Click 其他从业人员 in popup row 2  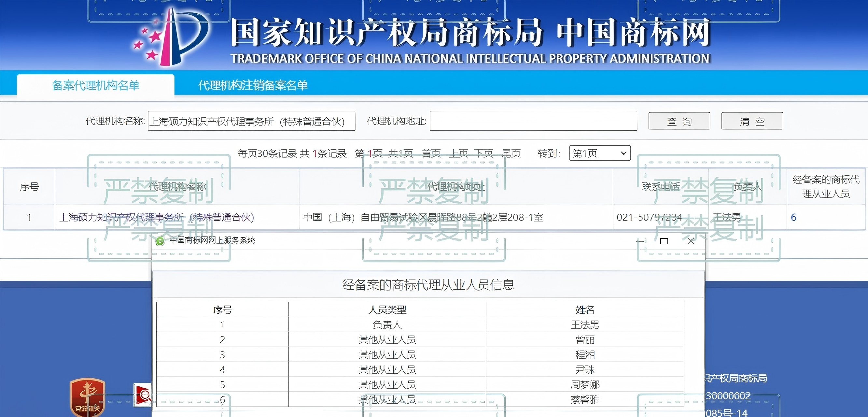[x=387, y=339]
